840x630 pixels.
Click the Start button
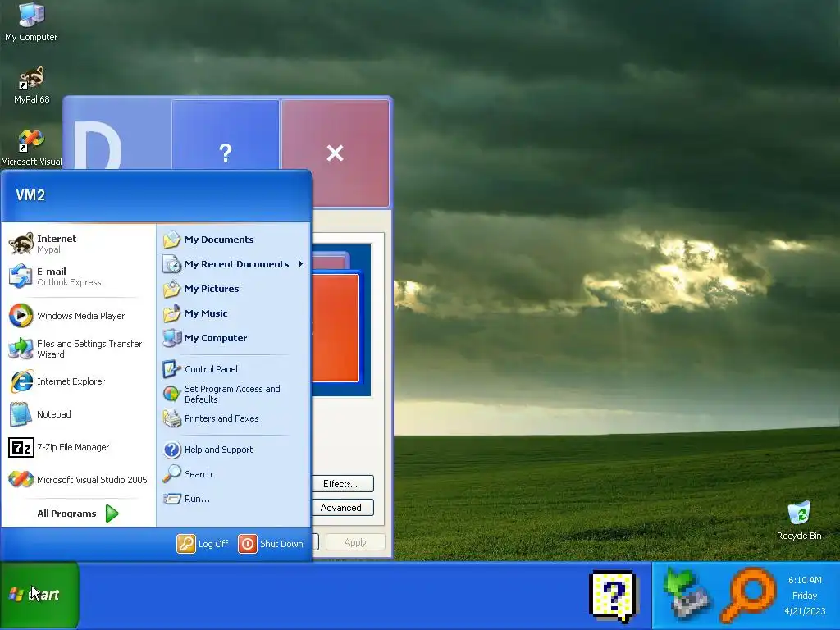pyautogui.click(x=39, y=595)
